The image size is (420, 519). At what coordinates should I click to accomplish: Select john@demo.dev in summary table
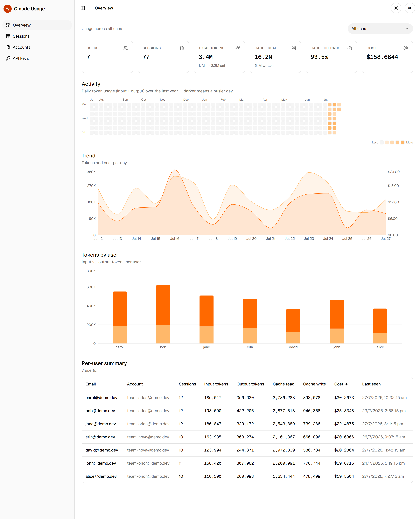tap(100, 463)
